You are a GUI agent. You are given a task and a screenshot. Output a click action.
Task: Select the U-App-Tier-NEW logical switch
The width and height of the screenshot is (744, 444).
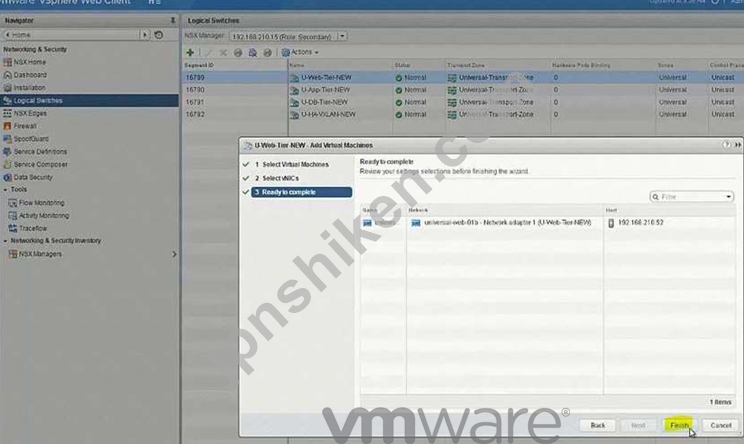click(x=326, y=90)
